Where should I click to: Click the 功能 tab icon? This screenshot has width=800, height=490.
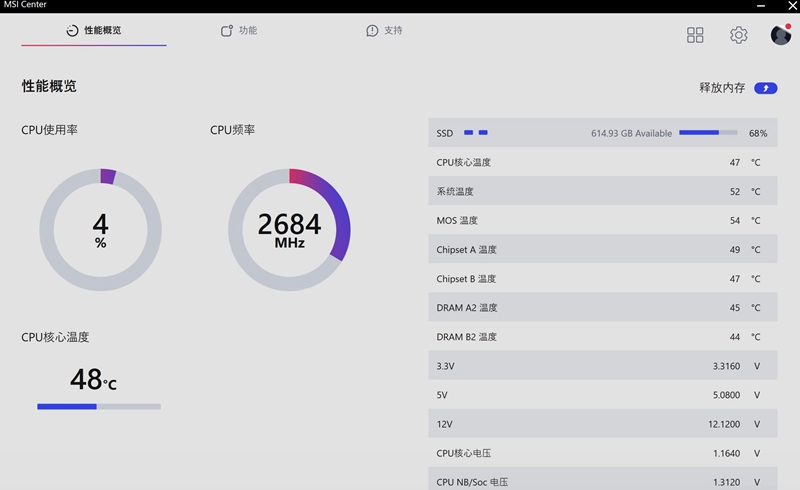pyautogui.click(x=227, y=31)
